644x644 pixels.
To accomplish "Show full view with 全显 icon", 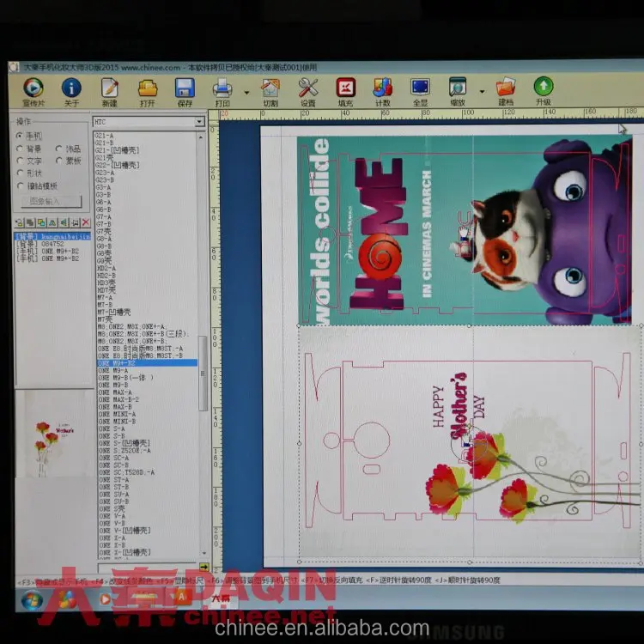I will [x=420, y=92].
